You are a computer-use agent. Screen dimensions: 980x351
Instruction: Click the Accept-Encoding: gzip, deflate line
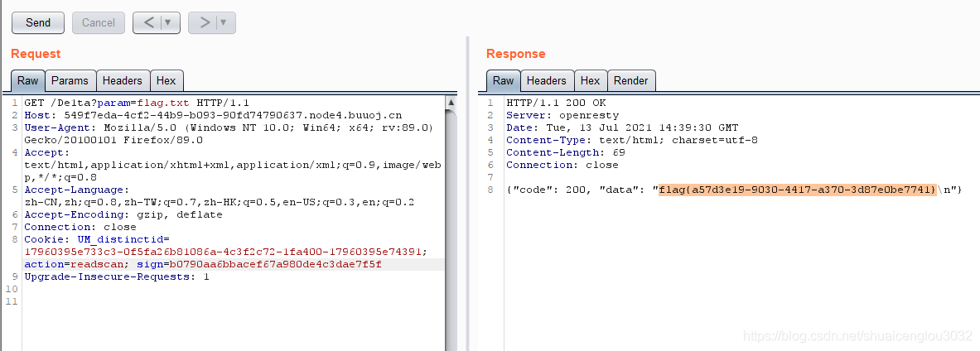[x=123, y=214]
